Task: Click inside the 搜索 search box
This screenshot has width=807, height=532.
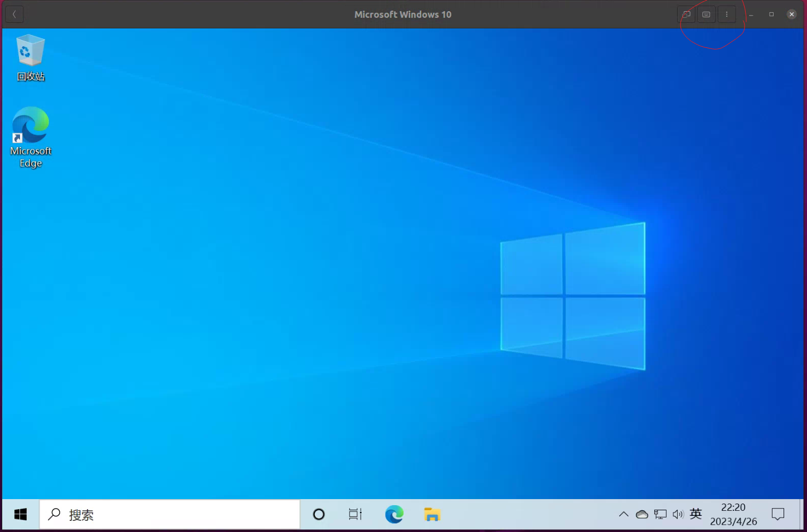Action: click(167, 514)
